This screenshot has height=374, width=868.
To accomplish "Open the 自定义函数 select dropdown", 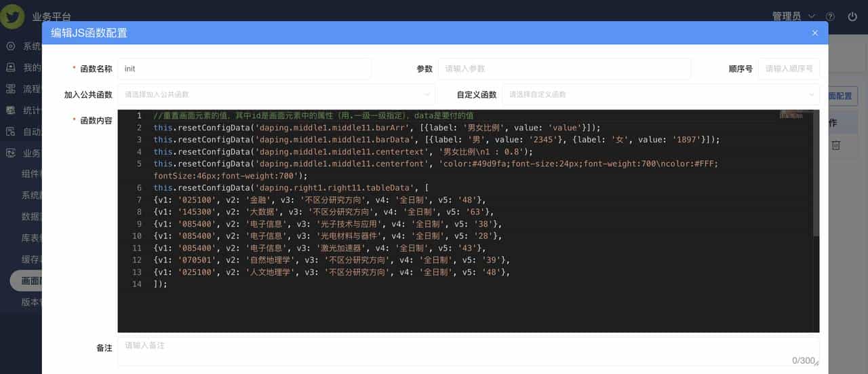I will point(660,94).
